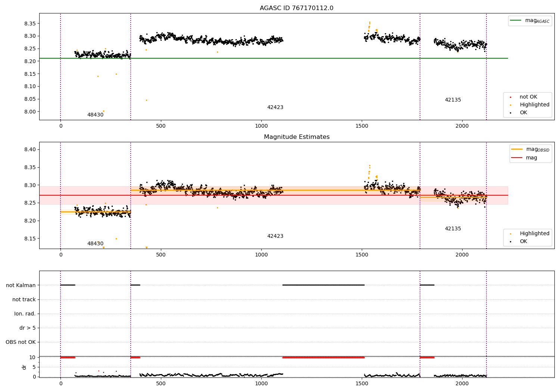The height and width of the screenshot is (392, 560).
Task: Click the x-tick 1000 under Magnitude Estimates plot
Action: (261, 255)
